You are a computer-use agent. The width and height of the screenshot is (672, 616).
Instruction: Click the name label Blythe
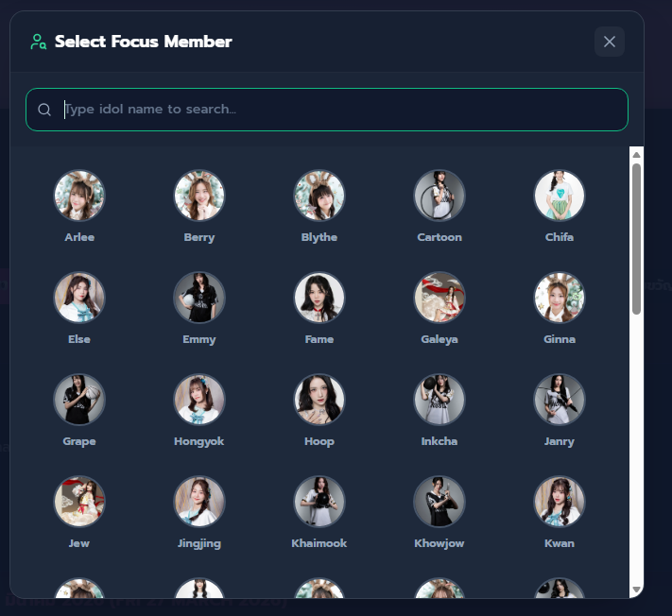coord(319,237)
